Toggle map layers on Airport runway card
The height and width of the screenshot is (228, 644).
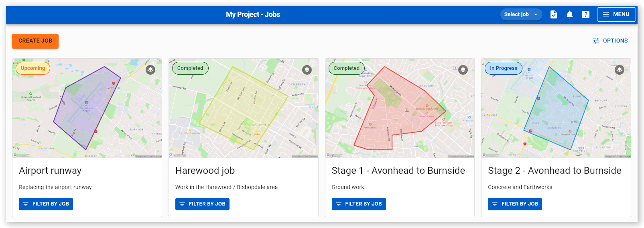(150, 70)
